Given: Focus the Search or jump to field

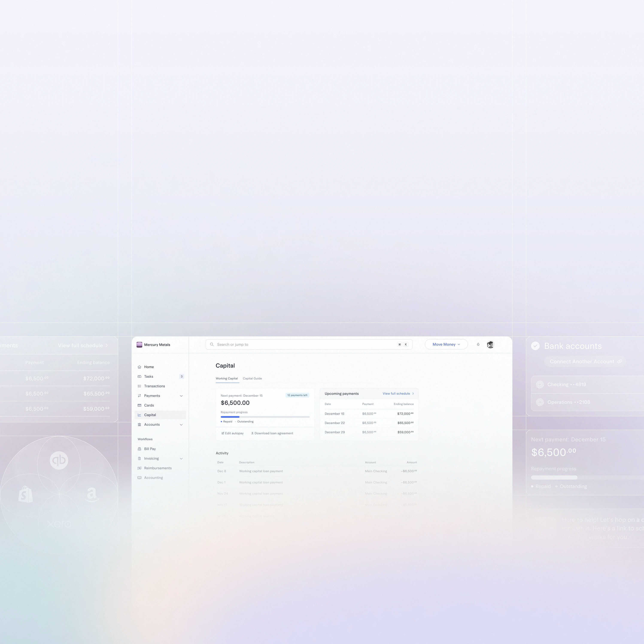Looking at the screenshot, I should click(309, 344).
